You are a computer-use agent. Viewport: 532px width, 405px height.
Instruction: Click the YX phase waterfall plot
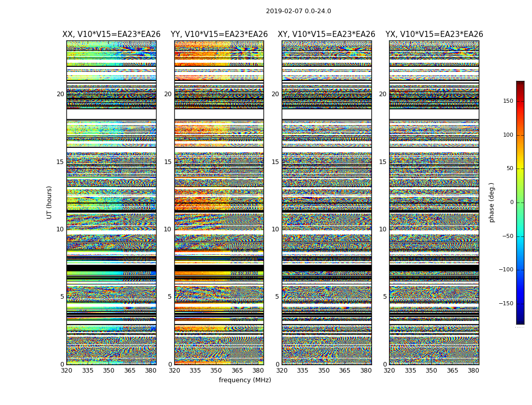[434, 202]
